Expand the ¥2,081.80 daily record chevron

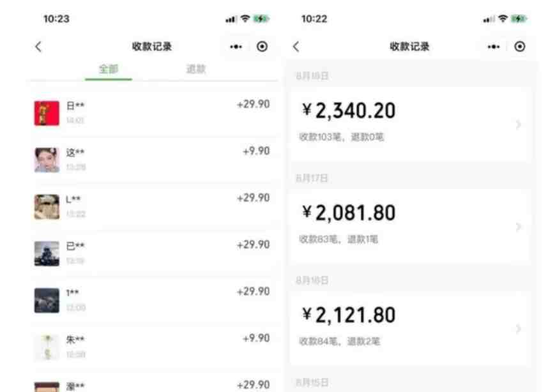point(519,225)
